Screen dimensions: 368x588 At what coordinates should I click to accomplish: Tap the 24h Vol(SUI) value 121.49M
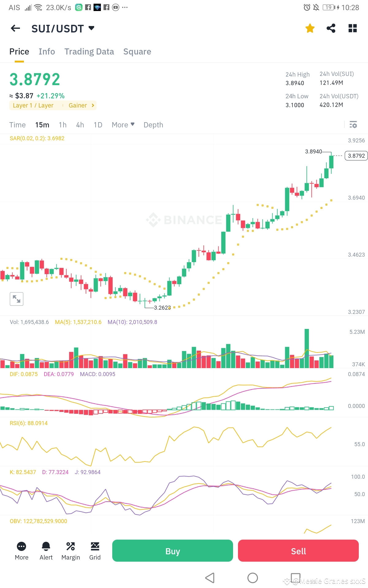(331, 83)
